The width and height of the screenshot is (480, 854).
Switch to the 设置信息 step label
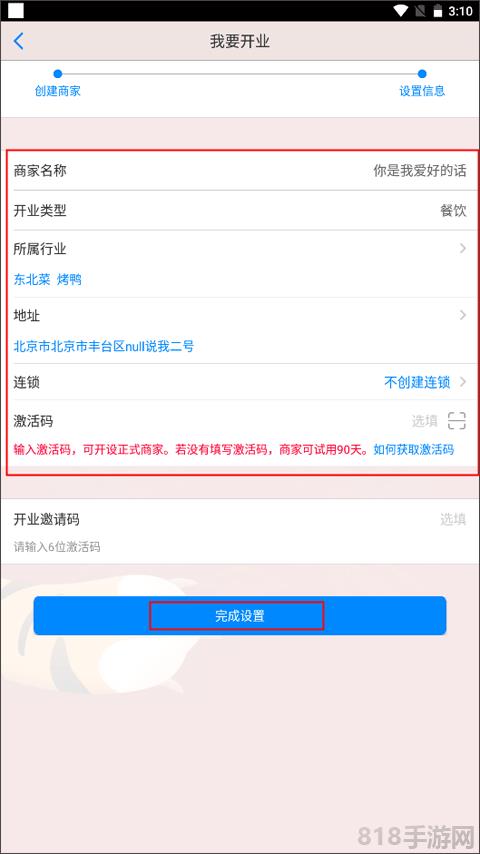coord(422,90)
